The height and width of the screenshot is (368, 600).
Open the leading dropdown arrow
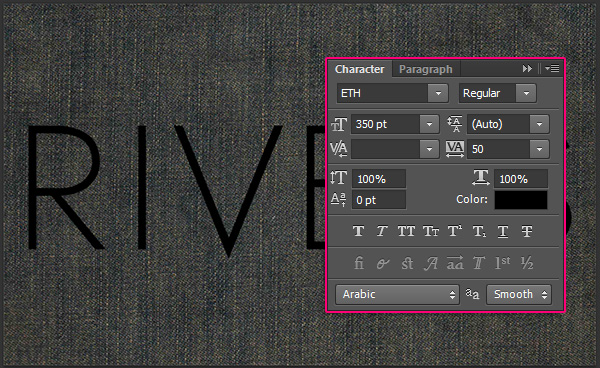click(x=540, y=124)
